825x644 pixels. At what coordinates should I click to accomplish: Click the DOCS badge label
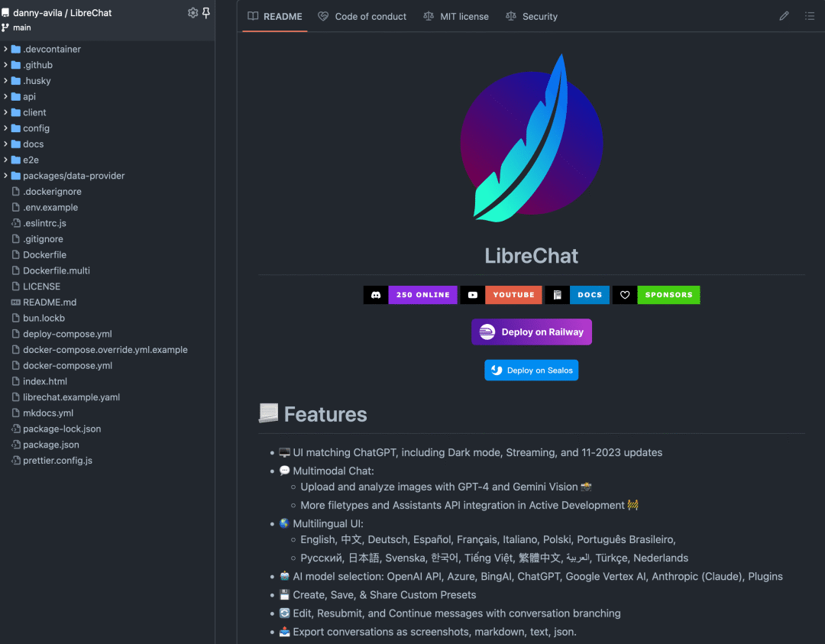[x=589, y=295]
